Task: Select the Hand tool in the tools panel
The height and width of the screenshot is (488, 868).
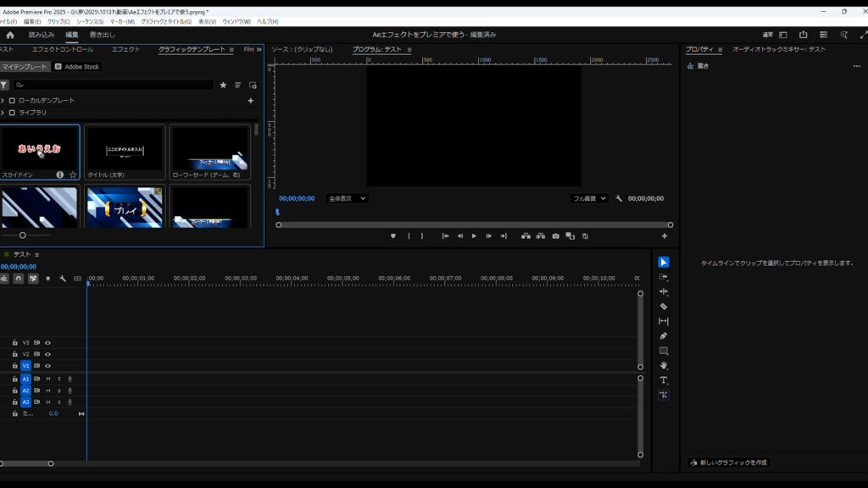Action: coord(664,365)
